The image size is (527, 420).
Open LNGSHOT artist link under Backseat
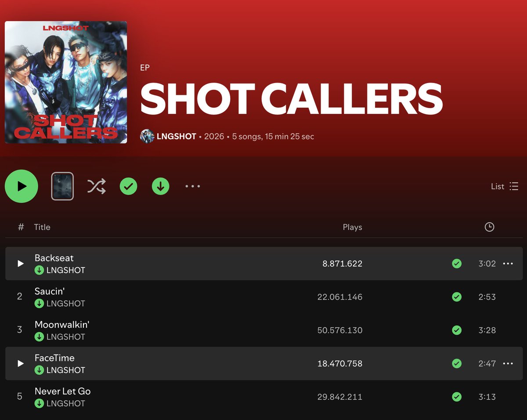[66, 270]
